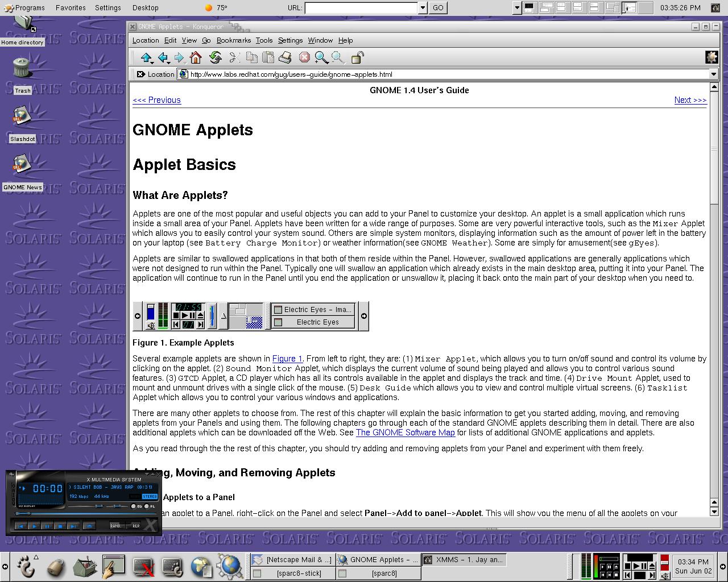Open the Edit menu
The image size is (728, 582).
pyautogui.click(x=170, y=40)
